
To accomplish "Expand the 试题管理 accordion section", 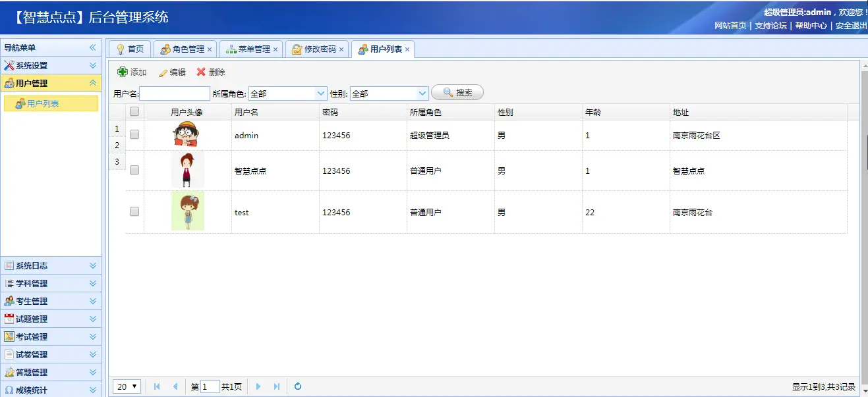I will 93,319.
